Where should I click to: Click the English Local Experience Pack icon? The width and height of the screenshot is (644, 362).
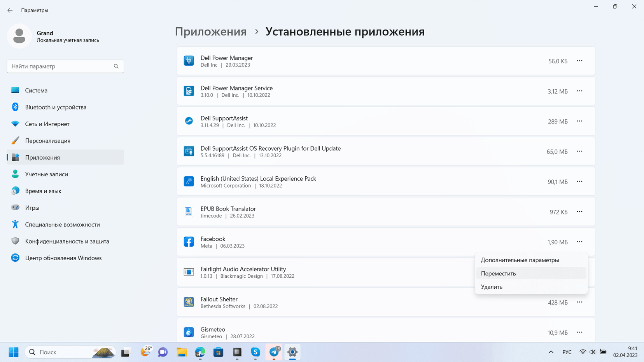click(189, 181)
